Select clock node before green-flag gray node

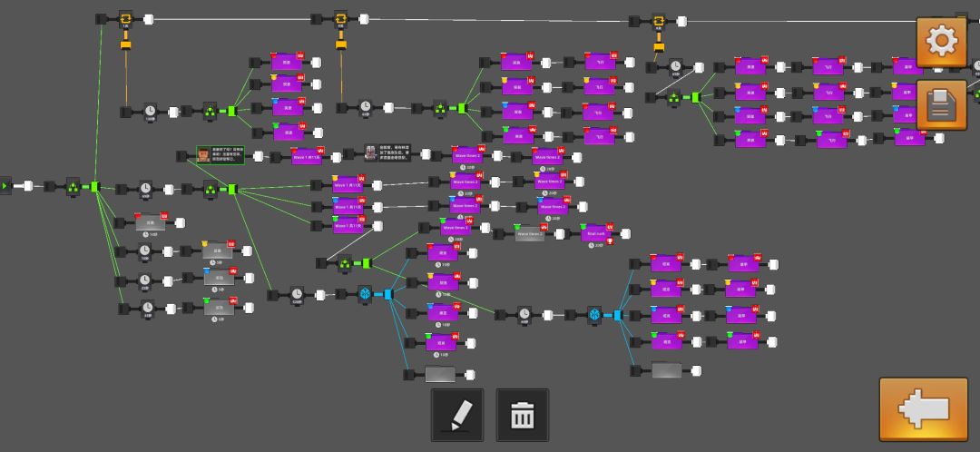(x=148, y=309)
